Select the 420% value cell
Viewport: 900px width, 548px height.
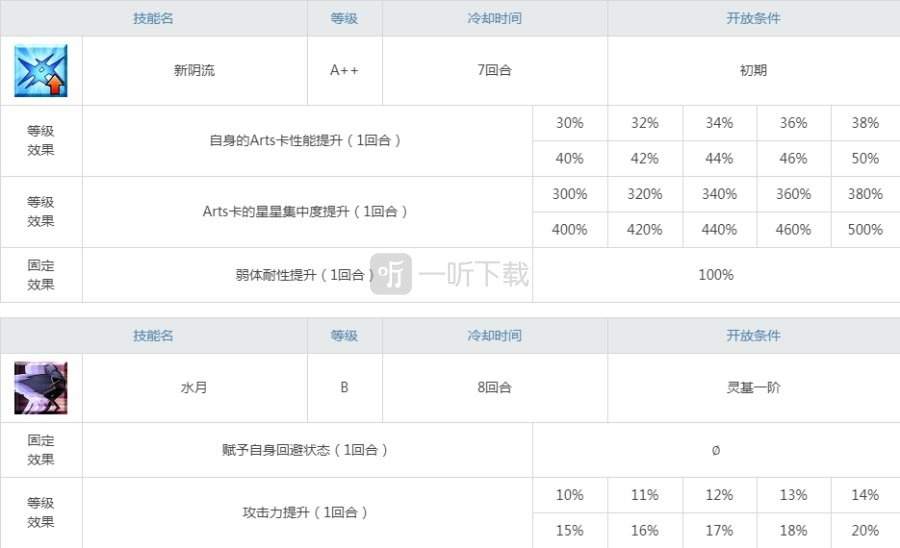(645, 230)
